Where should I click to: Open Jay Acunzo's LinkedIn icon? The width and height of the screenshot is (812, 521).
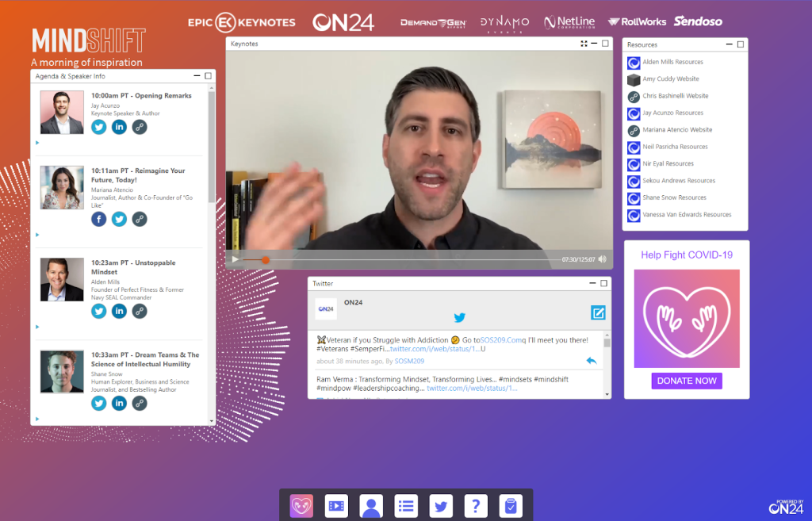click(119, 127)
